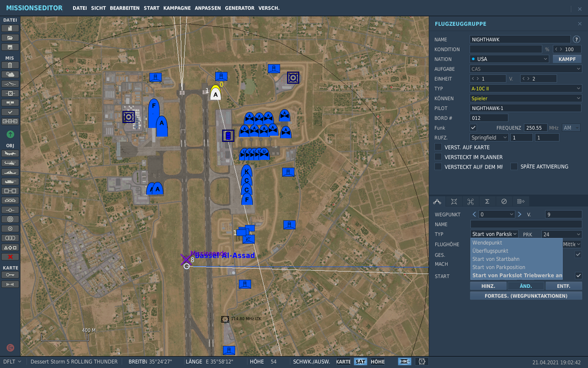Viewport: 588px width, 368px height.
Task: Enable VERSTECKT IM PLANNER checkbox
Action: (438, 157)
